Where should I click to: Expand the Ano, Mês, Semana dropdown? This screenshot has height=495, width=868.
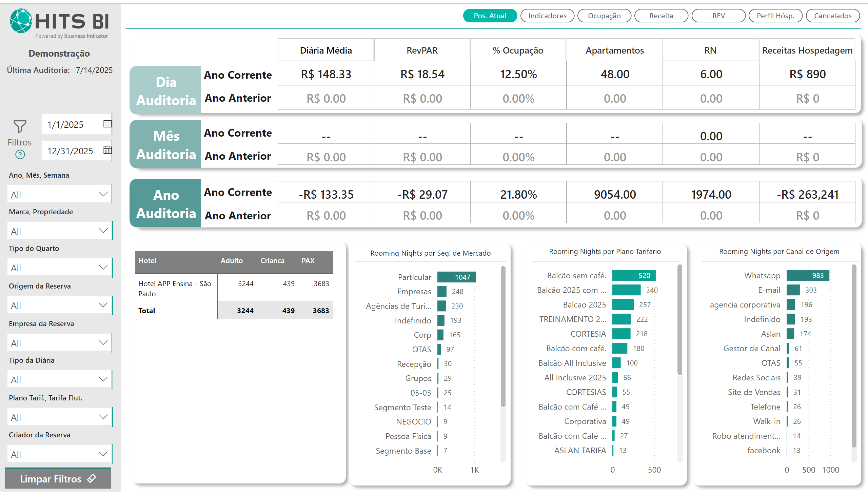[x=103, y=194]
